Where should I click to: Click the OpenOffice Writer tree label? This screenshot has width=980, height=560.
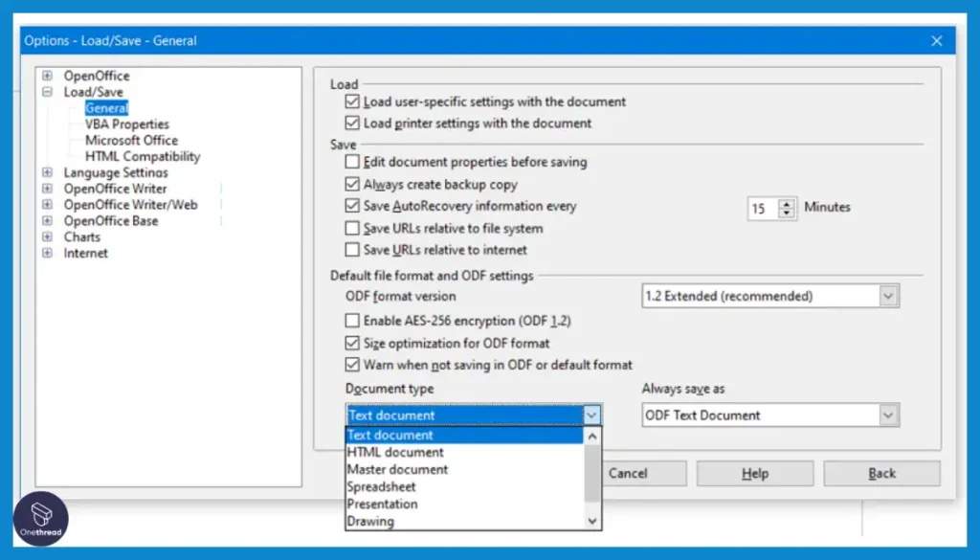[115, 189]
